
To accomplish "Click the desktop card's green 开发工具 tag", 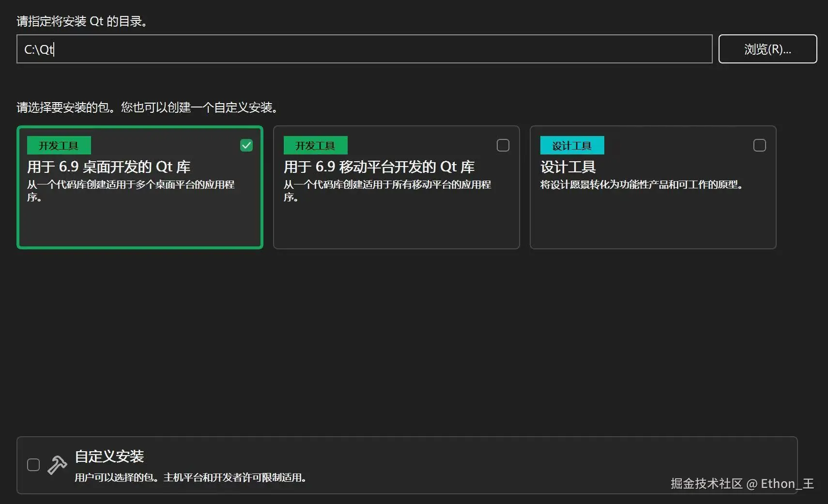I will [59, 145].
